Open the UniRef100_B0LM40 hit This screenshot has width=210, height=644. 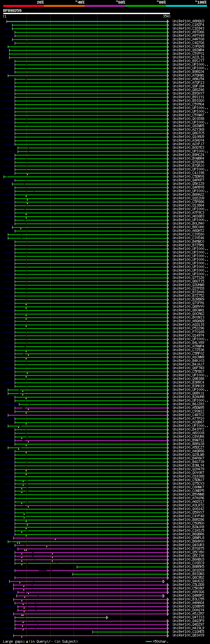click(188, 223)
